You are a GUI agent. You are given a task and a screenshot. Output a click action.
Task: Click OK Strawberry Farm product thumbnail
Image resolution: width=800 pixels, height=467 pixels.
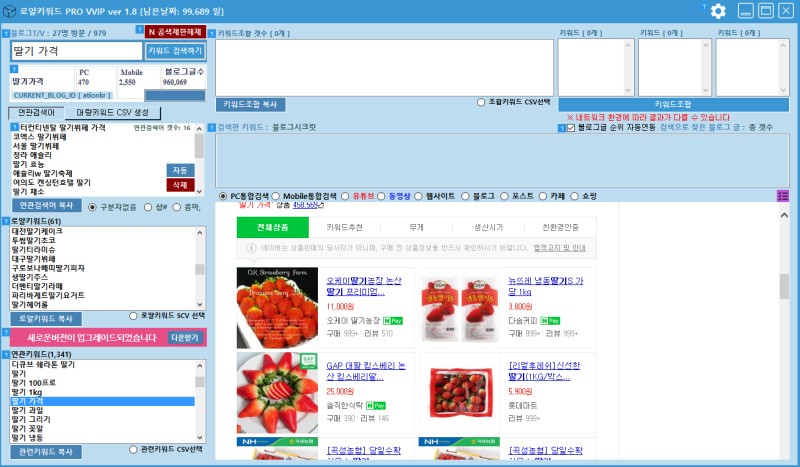(x=277, y=308)
